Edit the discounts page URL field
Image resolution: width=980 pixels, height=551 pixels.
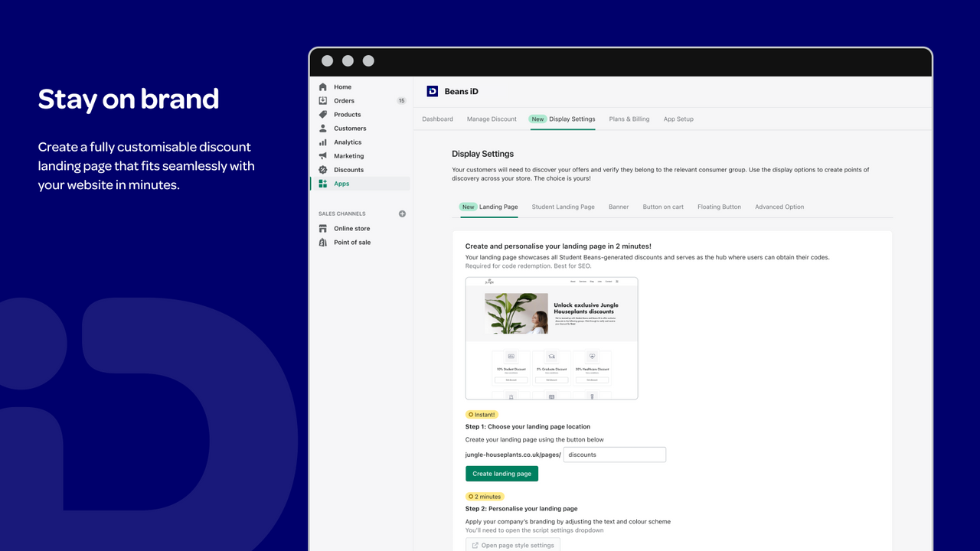tap(614, 454)
